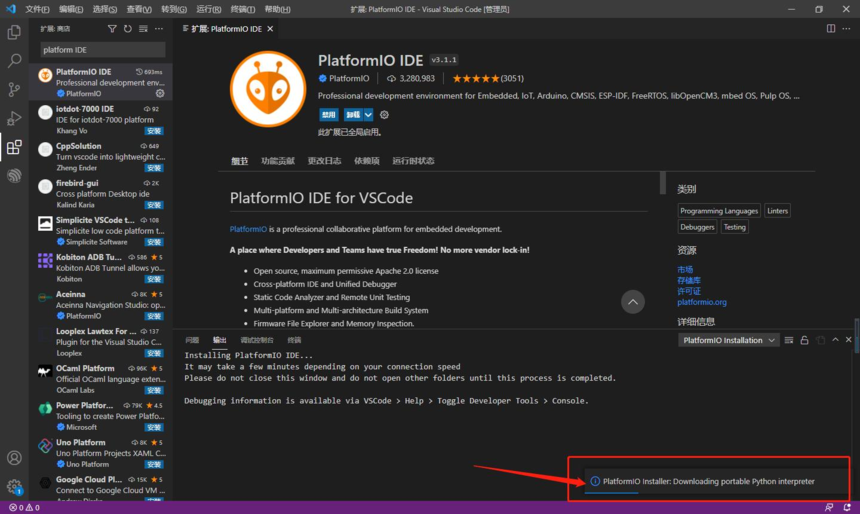860x514 pixels.
Task: Open errors and warnings status indicator
Action: (x=25, y=507)
